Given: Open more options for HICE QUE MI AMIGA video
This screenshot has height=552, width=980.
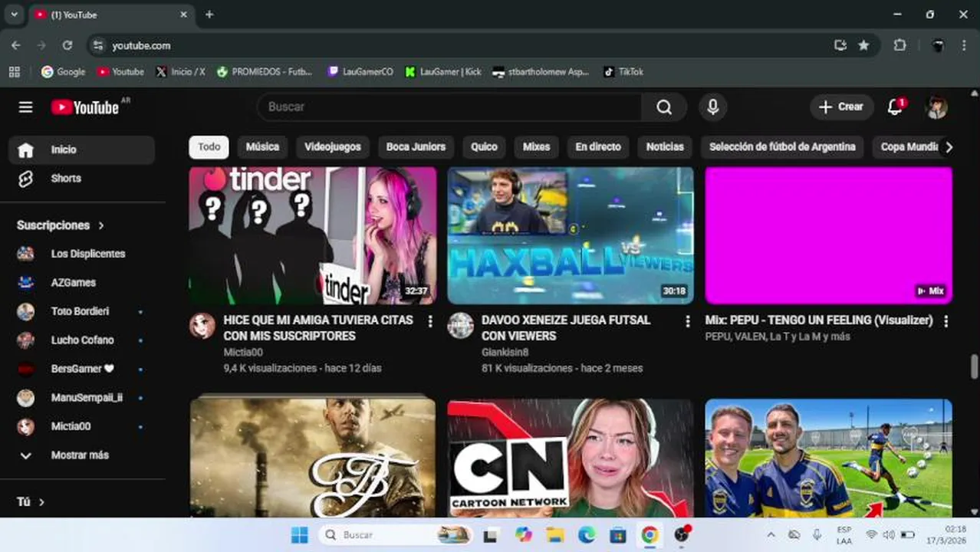Looking at the screenshot, I should coord(430,321).
